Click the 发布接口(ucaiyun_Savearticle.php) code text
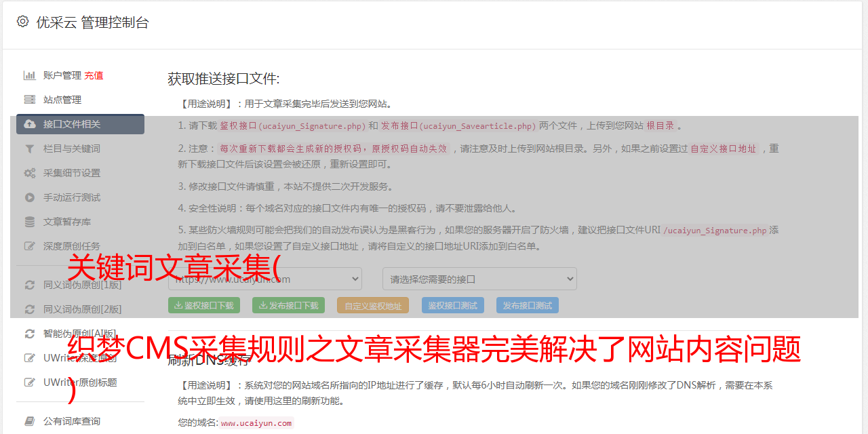 [458, 125]
